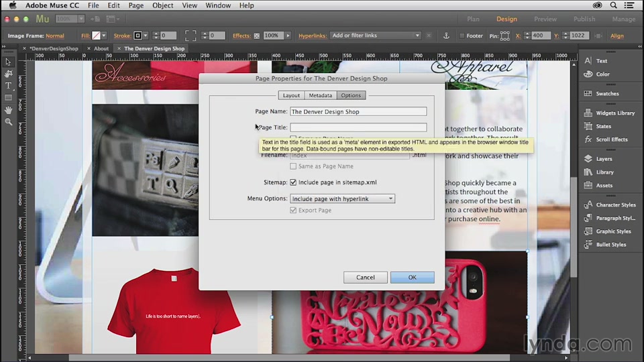
Task: Click the Pin position grid
Action: point(504,36)
